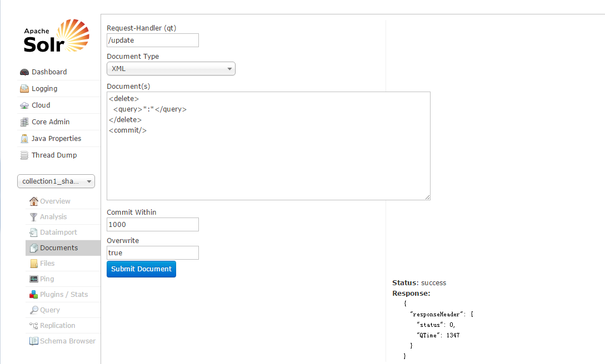The height and width of the screenshot is (364, 605).
Task: Click the Cloud icon in sidebar
Action: (24, 105)
